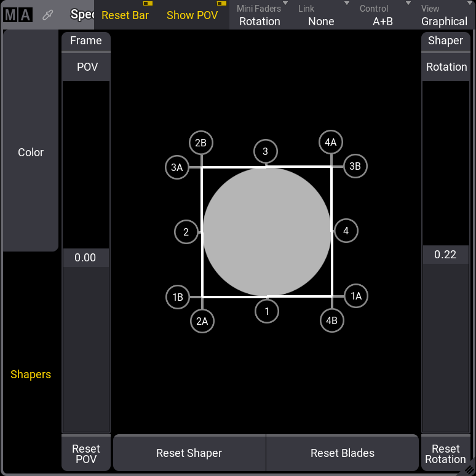This screenshot has height=476, width=476.
Task: Switch to the Color tab
Action: tap(31, 153)
